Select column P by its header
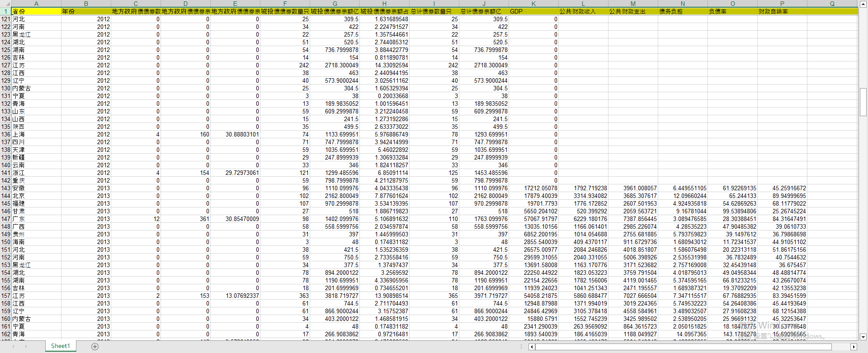 [782, 4]
